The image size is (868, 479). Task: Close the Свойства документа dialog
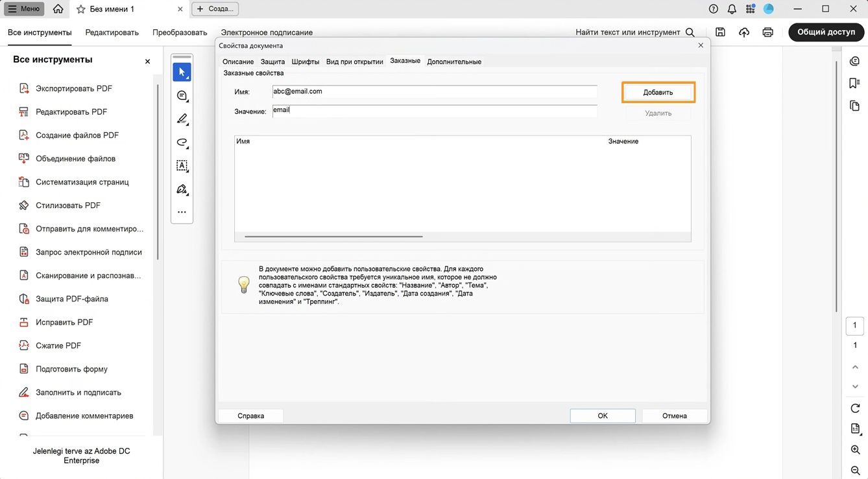click(701, 45)
